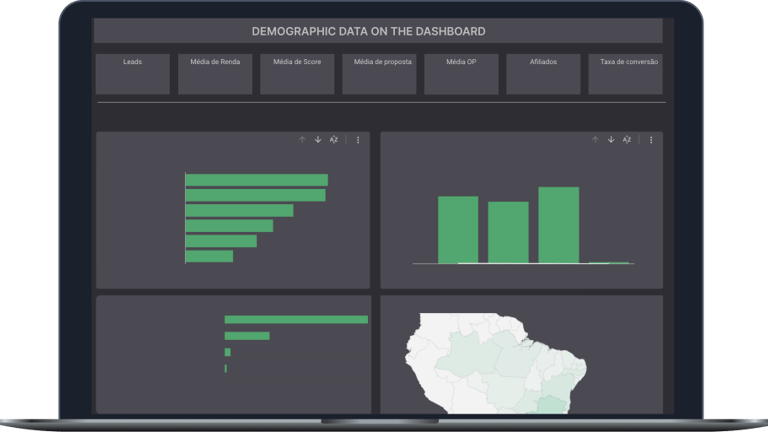Click the darkest green state on the map
Viewport: 768px width, 432px height.
tap(552, 406)
